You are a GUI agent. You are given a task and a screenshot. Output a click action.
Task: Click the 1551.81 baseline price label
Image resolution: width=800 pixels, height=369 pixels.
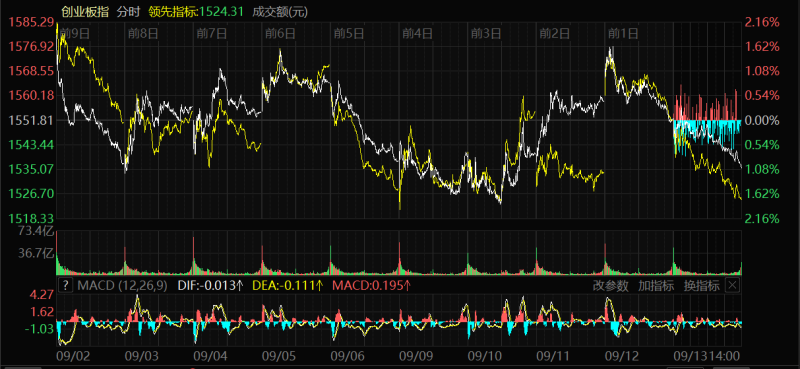coord(31,120)
